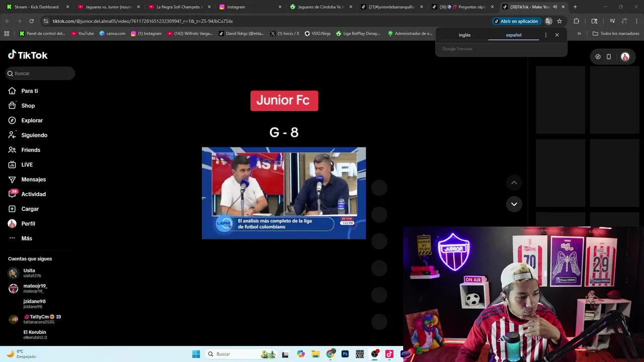Show more bookmarks chevron
The width and height of the screenshot is (644, 362).
tap(579, 34)
